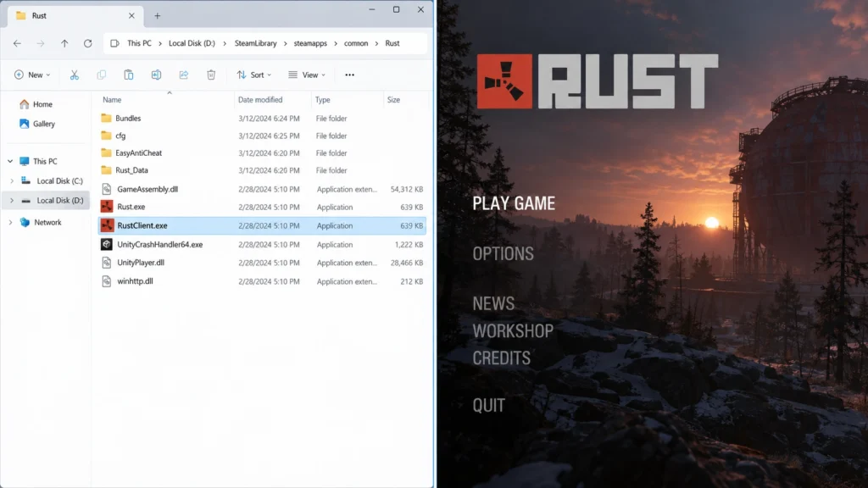This screenshot has height=488, width=868.
Task: Click the Bundles folder icon
Action: point(106,118)
